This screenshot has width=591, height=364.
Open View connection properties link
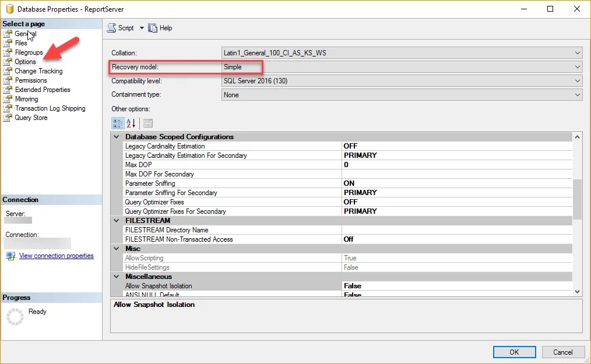tap(56, 256)
